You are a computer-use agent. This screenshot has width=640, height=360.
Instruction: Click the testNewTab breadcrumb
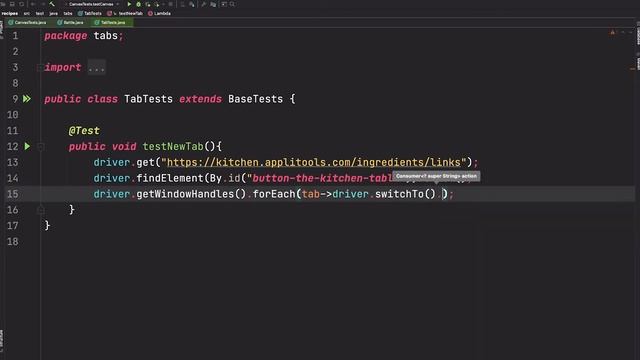point(125,13)
